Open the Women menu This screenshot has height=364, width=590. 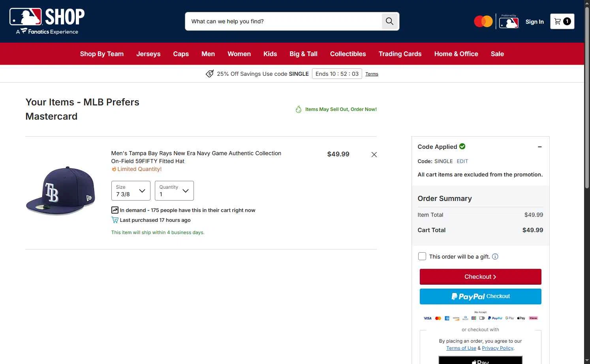[239, 54]
